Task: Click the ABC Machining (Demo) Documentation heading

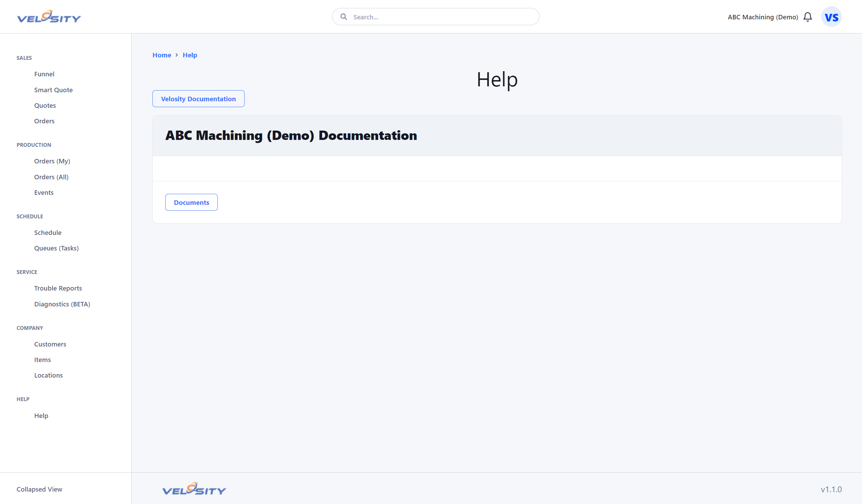Action: tap(291, 136)
